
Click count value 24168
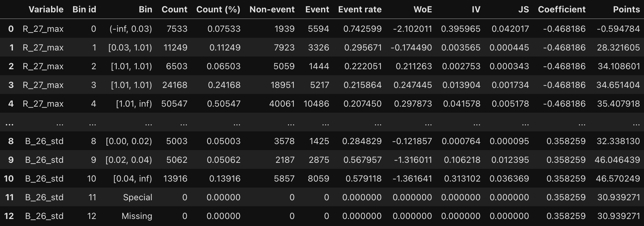175,85
